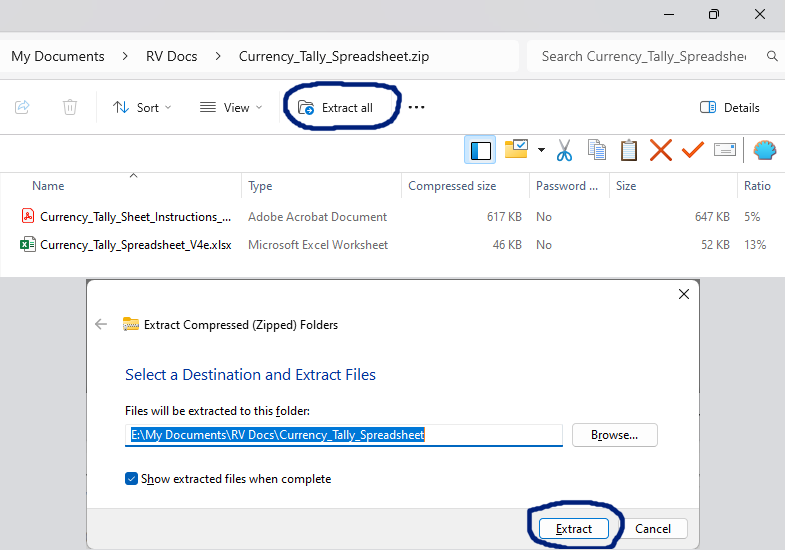
Task: Uncheck Show extracted files when complete
Action: (132, 479)
